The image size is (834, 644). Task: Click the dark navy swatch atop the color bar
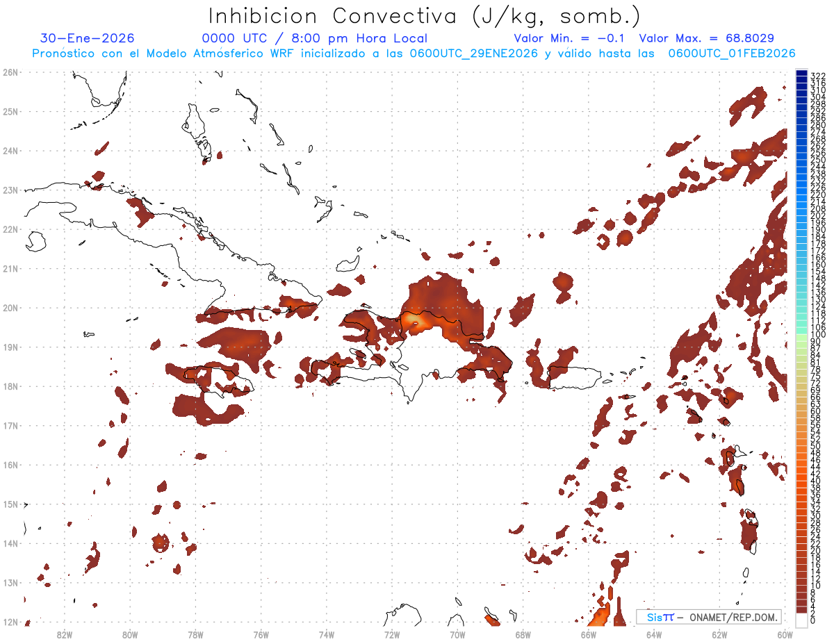click(801, 73)
